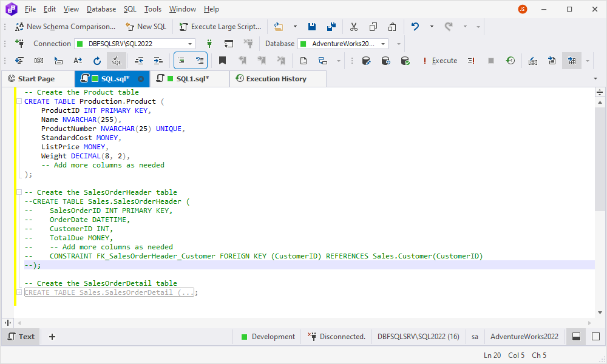Image resolution: width=607 pixels, height=364 pixels.
Task: Click the Rename (A with arrow) toolbar icon
Action: point(78,61)
